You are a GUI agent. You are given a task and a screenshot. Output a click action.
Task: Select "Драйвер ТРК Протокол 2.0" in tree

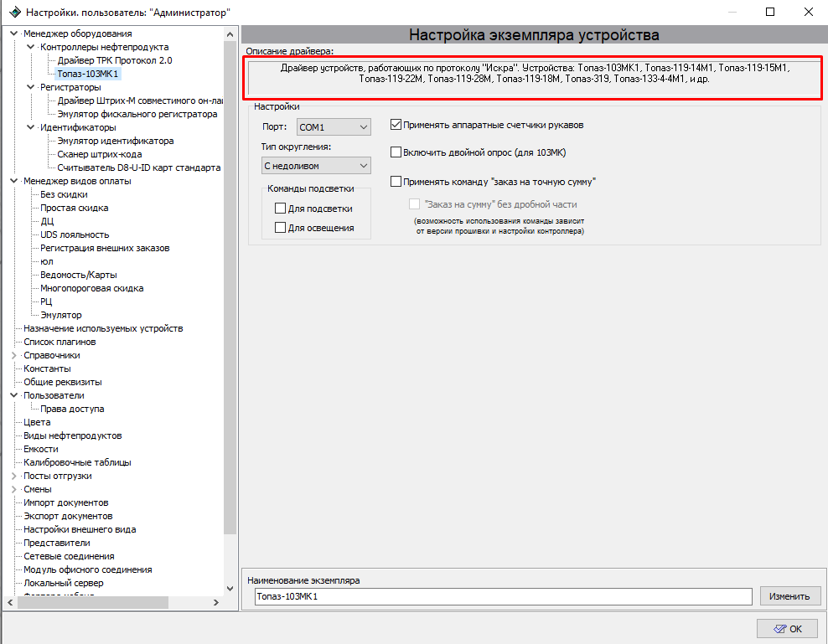tap(115, 60)
